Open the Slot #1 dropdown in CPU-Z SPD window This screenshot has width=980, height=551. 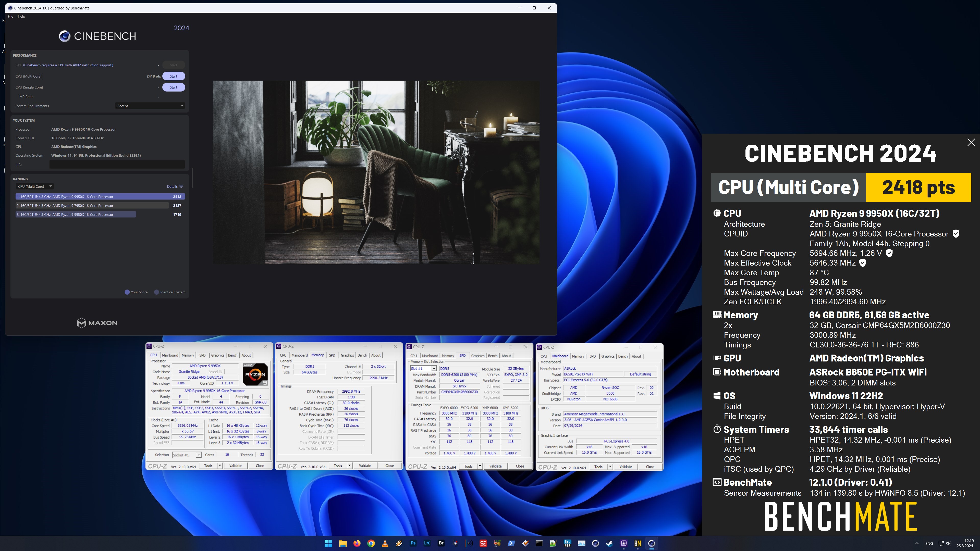tap(423, 368)
